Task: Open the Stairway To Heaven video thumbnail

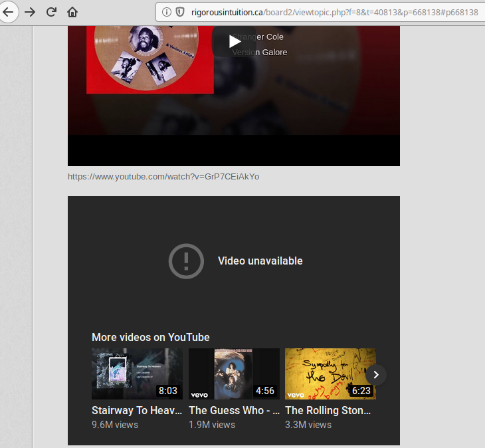Action: (x=137, y=374)
